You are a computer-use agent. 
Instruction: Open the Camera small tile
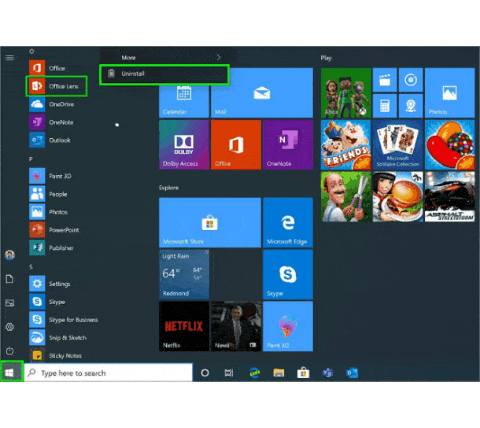click(411, 106)
